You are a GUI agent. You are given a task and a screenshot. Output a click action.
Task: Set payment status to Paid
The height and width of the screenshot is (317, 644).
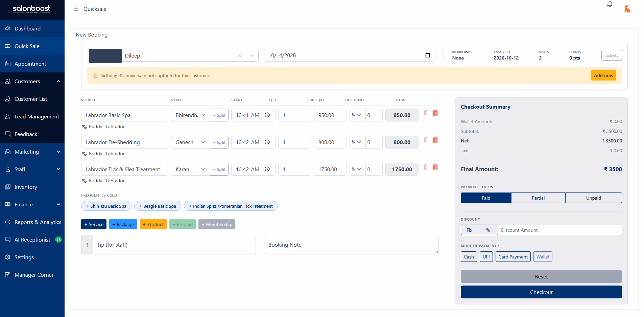[x=486, y=198]
